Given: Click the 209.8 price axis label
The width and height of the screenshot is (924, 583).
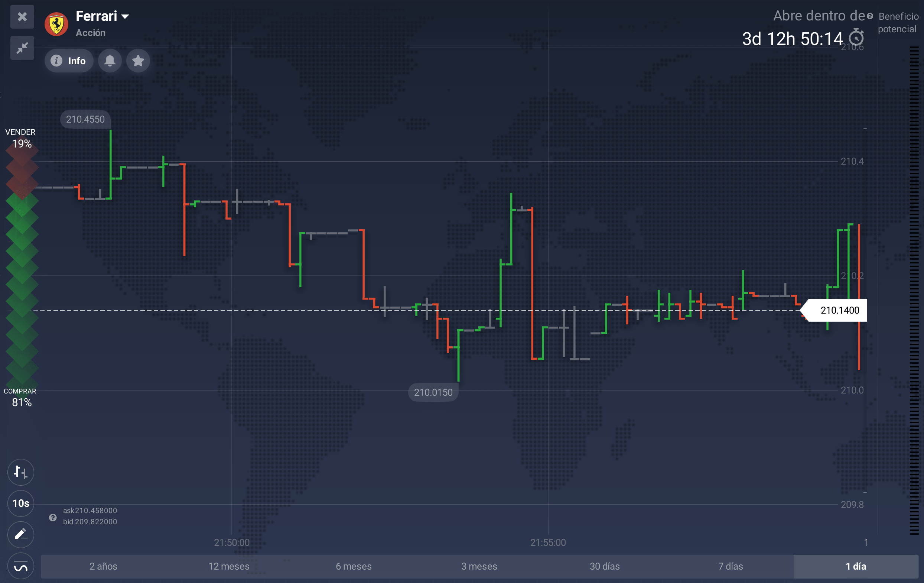Looking at the screenshot, I should pyautogui.click(x=852, y=504).
